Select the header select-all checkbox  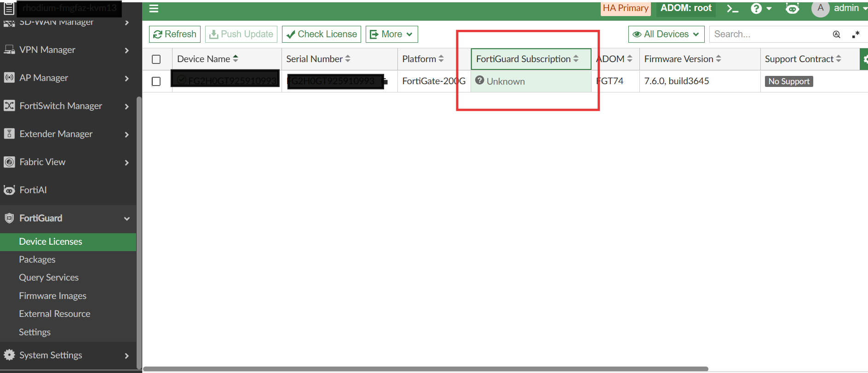pos(156,59)
